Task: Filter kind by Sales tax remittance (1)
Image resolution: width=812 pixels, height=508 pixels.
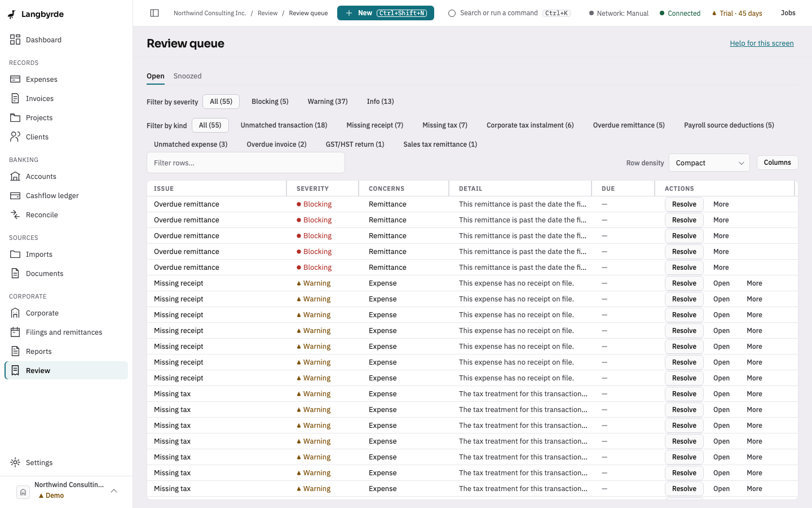Action: [x=440, y=144]
